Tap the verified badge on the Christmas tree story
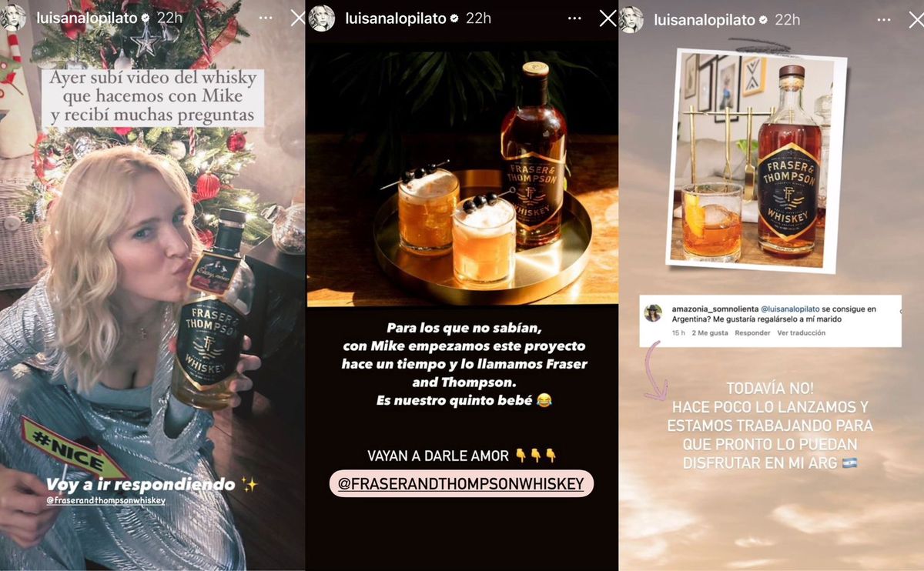The height and width of the screenshot is (571, 924). click(146, 18)
